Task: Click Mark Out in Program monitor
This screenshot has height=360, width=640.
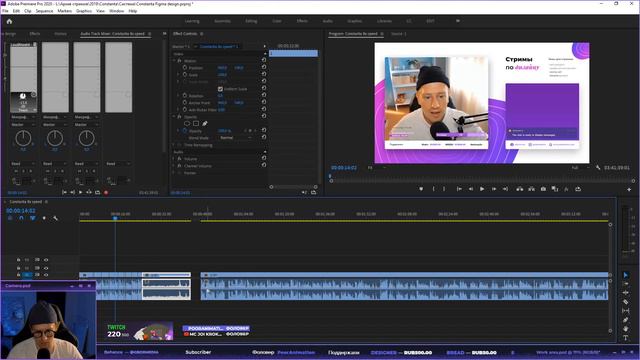Action: [444, 189]
